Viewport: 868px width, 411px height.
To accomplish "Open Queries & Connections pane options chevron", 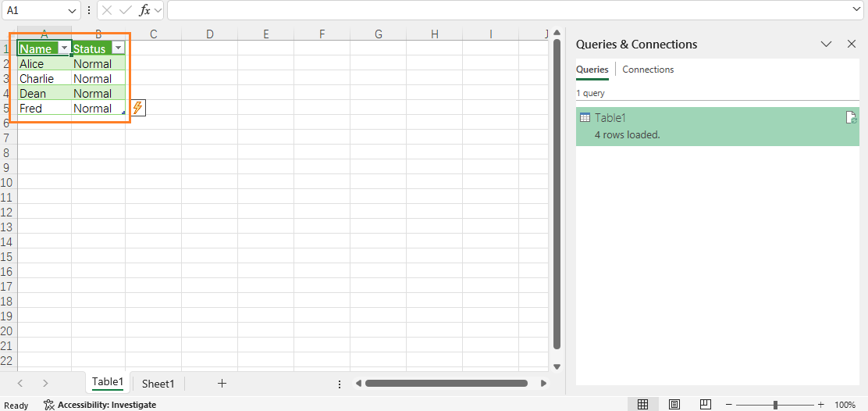I will coord(827,45).
